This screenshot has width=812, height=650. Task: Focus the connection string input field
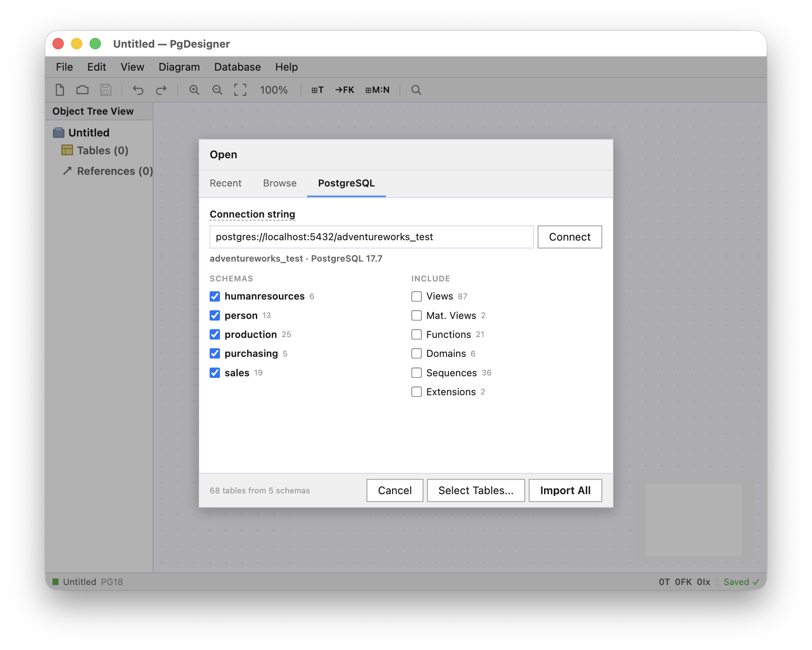click(372, 237)
